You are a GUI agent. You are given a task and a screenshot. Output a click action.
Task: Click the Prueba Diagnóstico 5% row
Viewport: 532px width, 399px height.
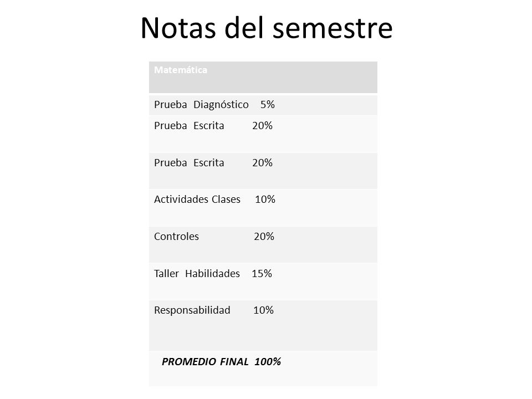tap(263, 105)
